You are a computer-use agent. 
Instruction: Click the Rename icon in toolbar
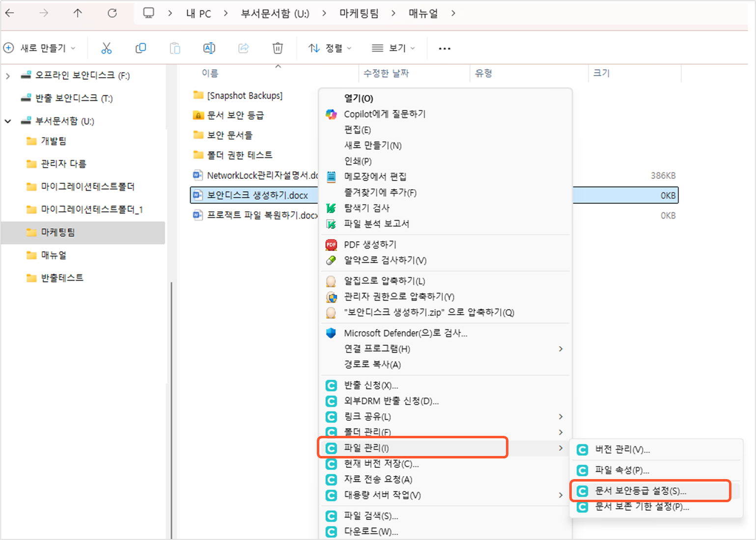209,48
